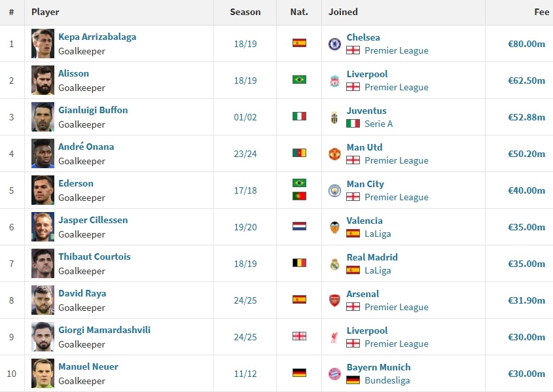Open the Serie A league link
Image resolution: width=553 pixels, height=392 pixels.
click(378, 124)
